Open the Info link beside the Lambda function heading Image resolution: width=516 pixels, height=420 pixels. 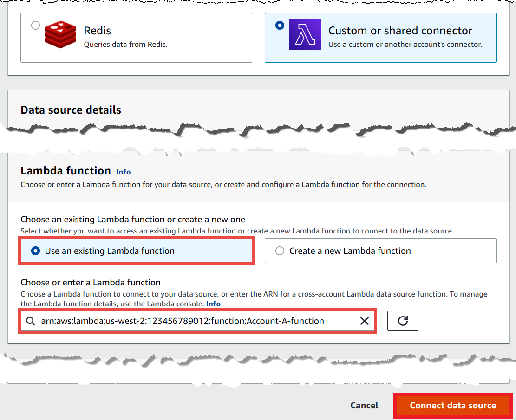123,172
